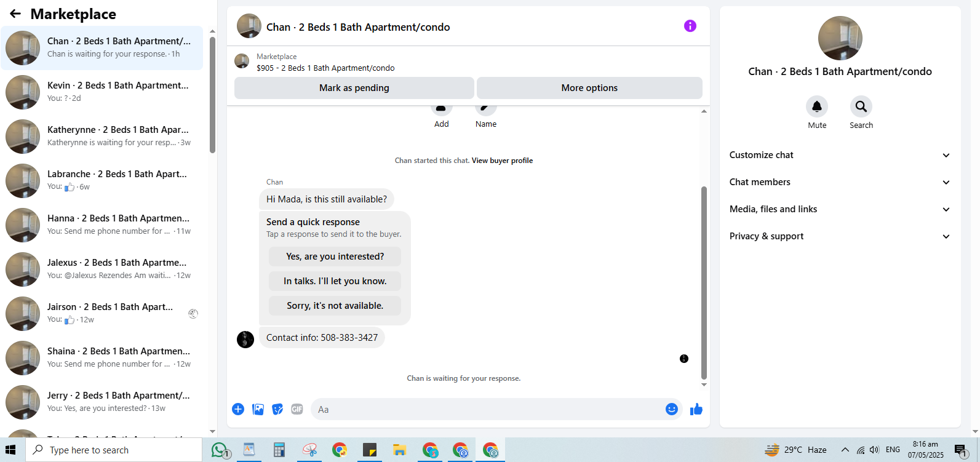Open Kevin's conversation in the list

click(102, 92)
